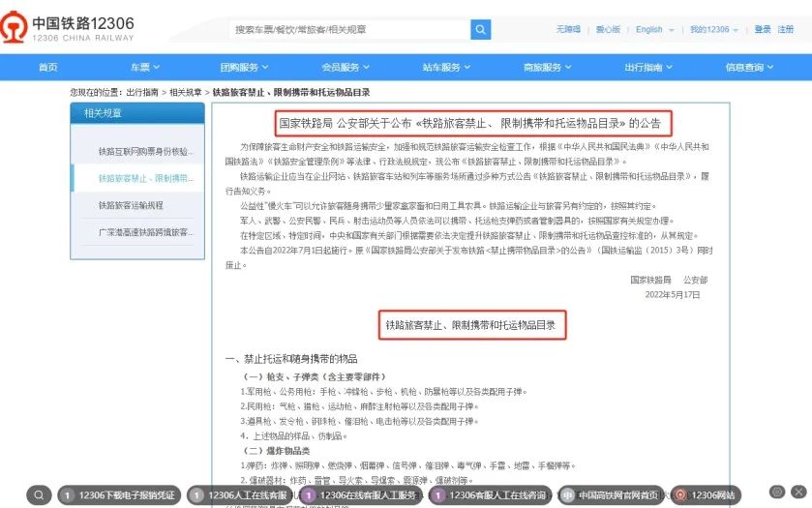This screenshot has height=508, width=812.
Task: Click the 登录 login link
Action: 763,30
